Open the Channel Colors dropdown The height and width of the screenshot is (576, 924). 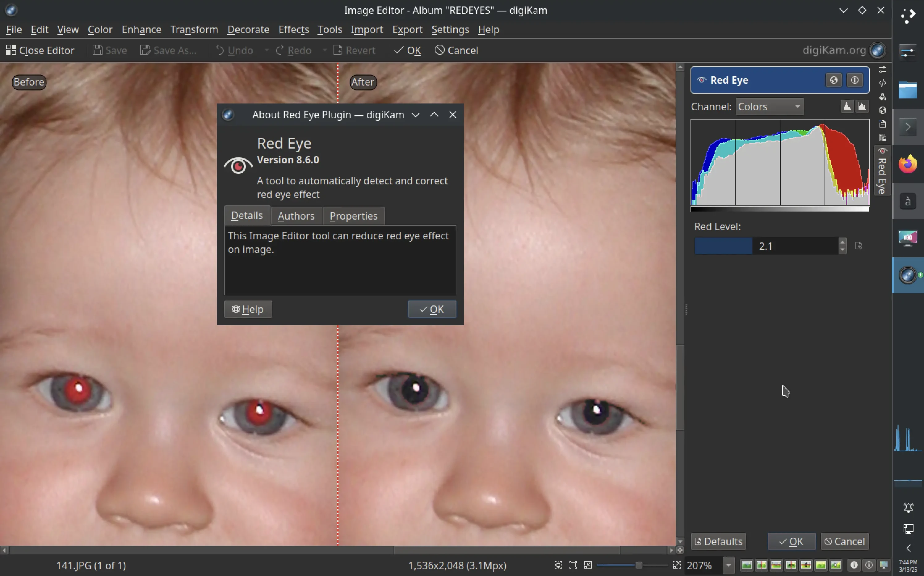pyautogui.click(x=769, y=107)
